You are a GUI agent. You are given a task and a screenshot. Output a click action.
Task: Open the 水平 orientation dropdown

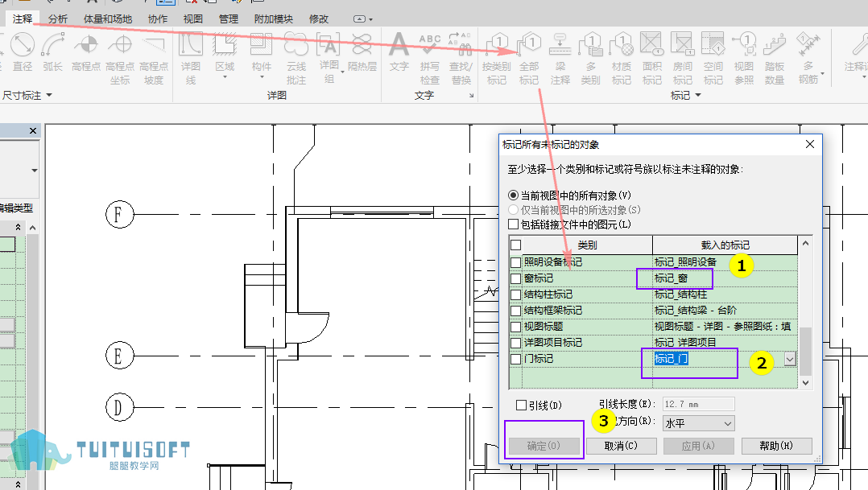tap(699, 424)
